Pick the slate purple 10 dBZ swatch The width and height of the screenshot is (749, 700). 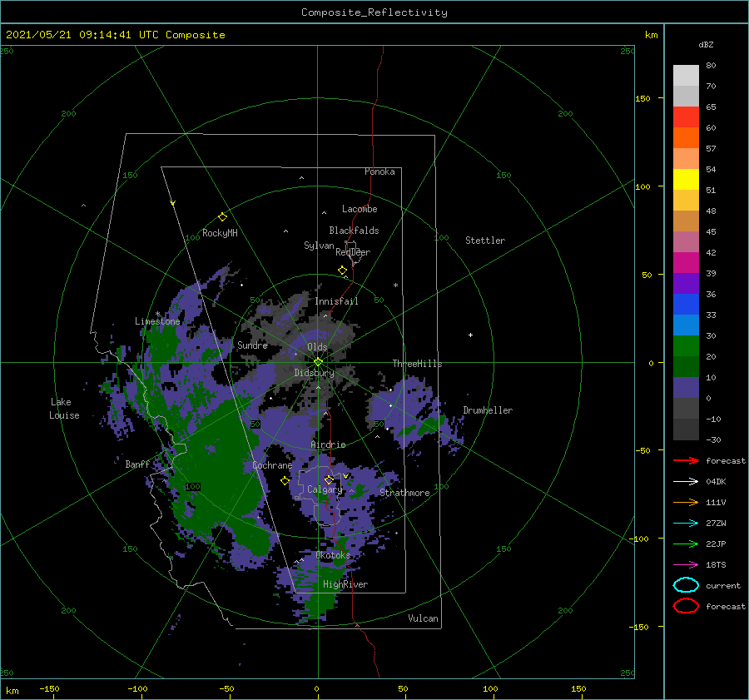tap(686, 388)
